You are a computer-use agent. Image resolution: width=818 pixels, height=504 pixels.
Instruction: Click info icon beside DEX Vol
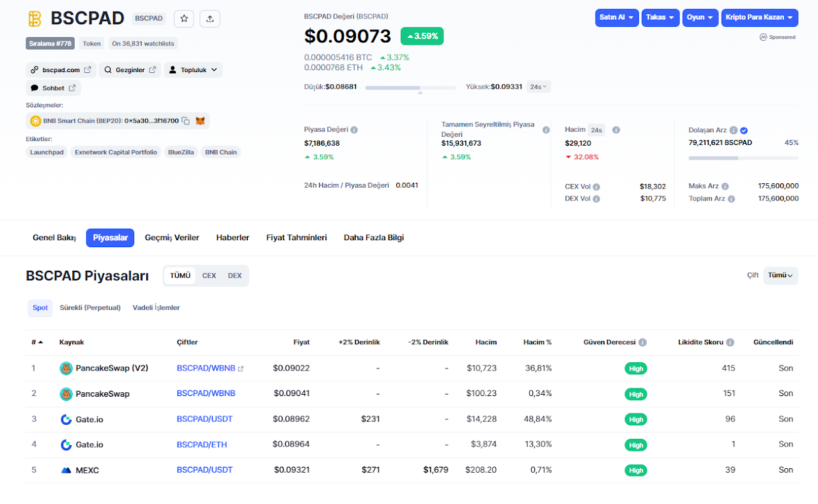click(596, 199)
